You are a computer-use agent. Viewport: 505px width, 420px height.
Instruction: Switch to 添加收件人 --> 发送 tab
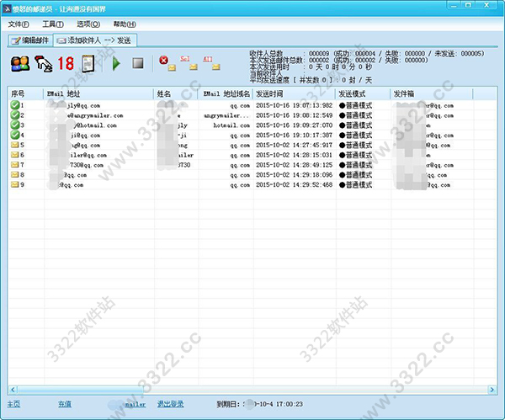[94, 40]
